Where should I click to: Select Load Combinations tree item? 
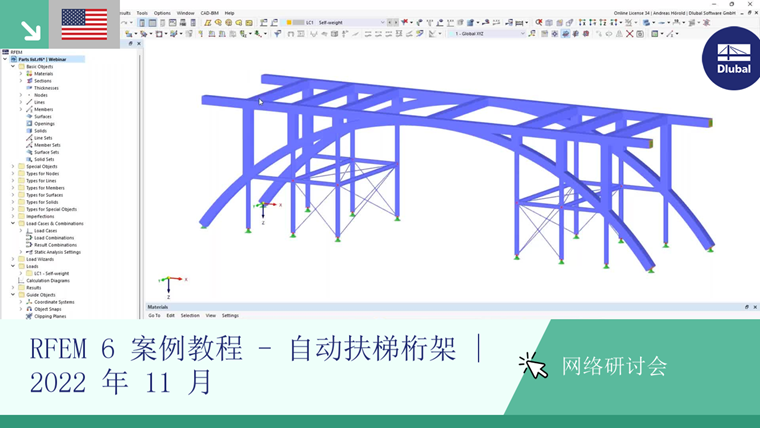[54, 238]
